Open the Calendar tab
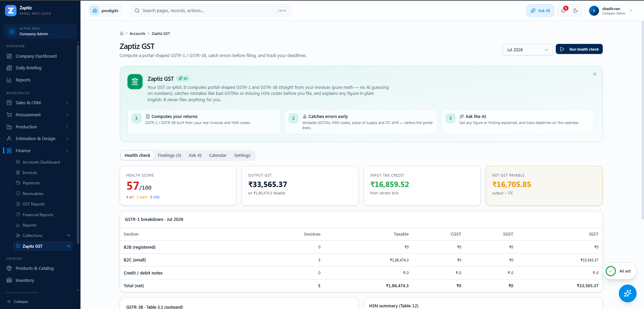The image size is (644, 309). pyautogui.click(x=218, y=156)
